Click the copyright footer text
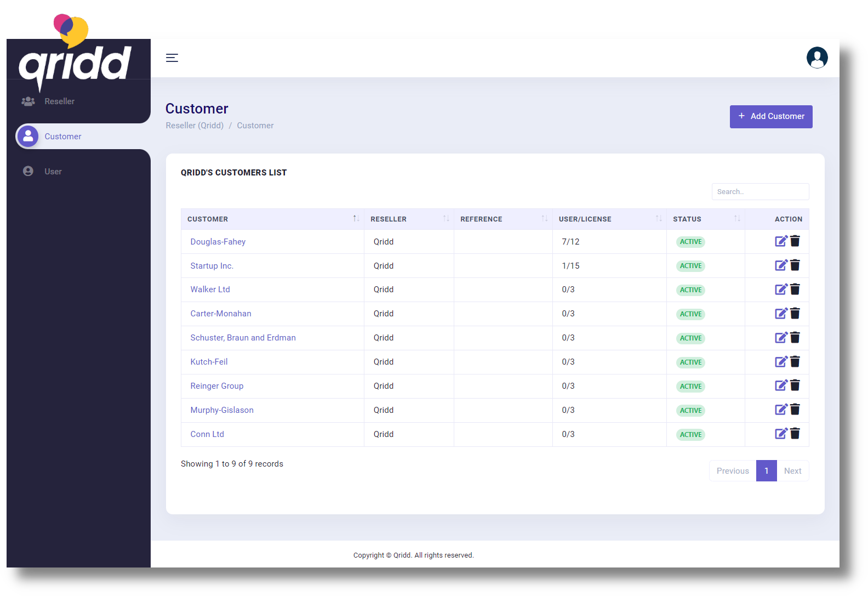The image size is (868, 596). 413,555
